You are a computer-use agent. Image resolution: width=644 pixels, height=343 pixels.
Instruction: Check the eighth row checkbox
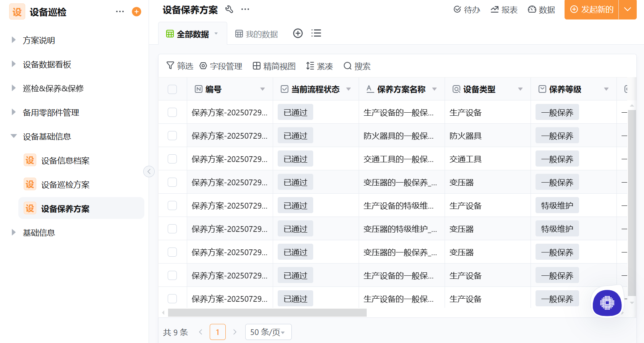click(172, 275)
